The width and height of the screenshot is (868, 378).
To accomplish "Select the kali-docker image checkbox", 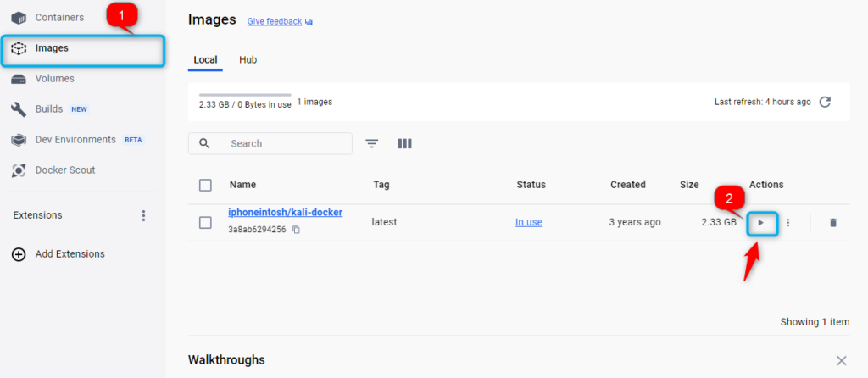I will pos(205,223).
